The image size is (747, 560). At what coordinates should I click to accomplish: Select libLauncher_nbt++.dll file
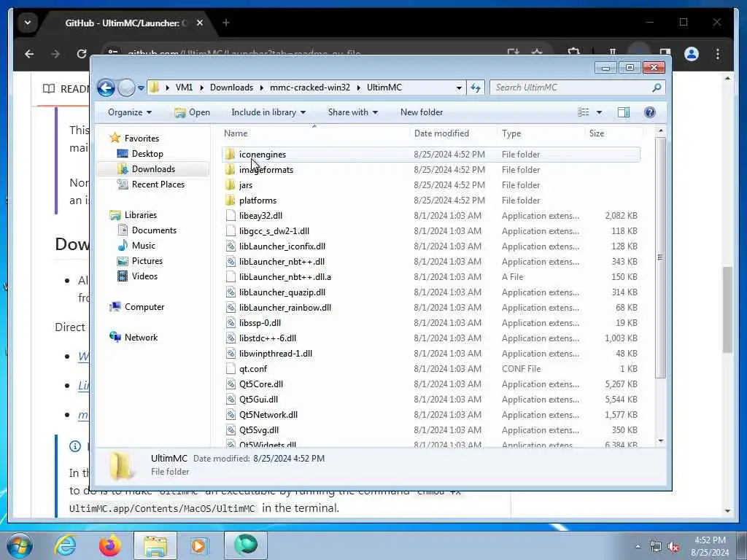point(282,262)
